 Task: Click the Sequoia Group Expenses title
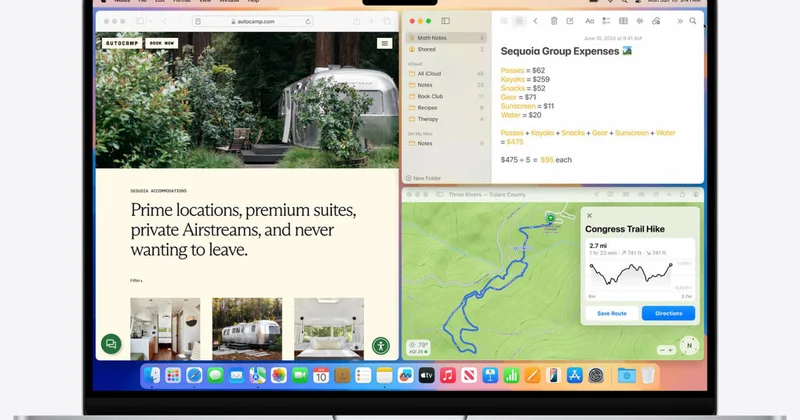pyautogui.click(x=560, y=51)
